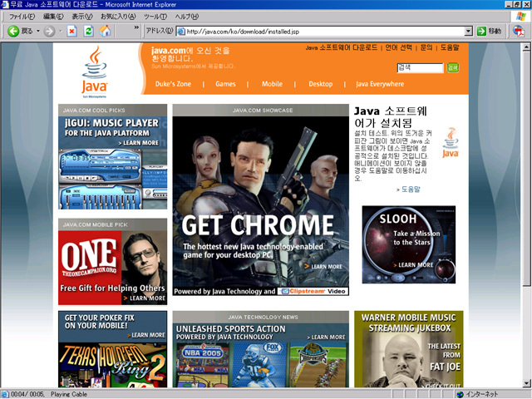Click the 도움말 link in orange header
This screenshot has height=399, width=532.
click(450, 47)
